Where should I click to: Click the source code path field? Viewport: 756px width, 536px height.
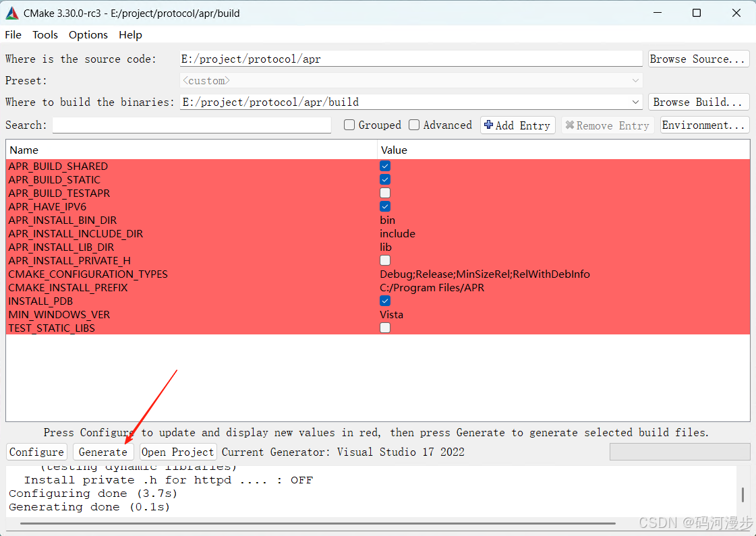(x=411, y=59)
